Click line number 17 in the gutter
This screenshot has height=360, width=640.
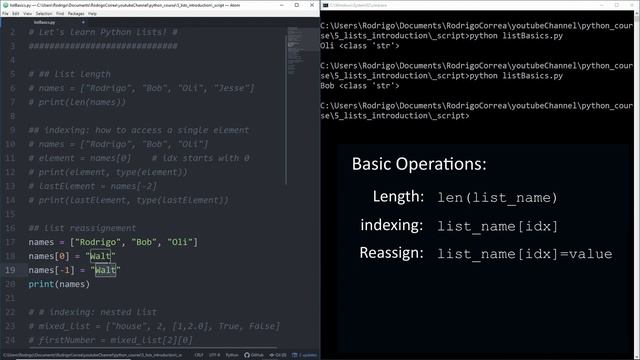10,242
